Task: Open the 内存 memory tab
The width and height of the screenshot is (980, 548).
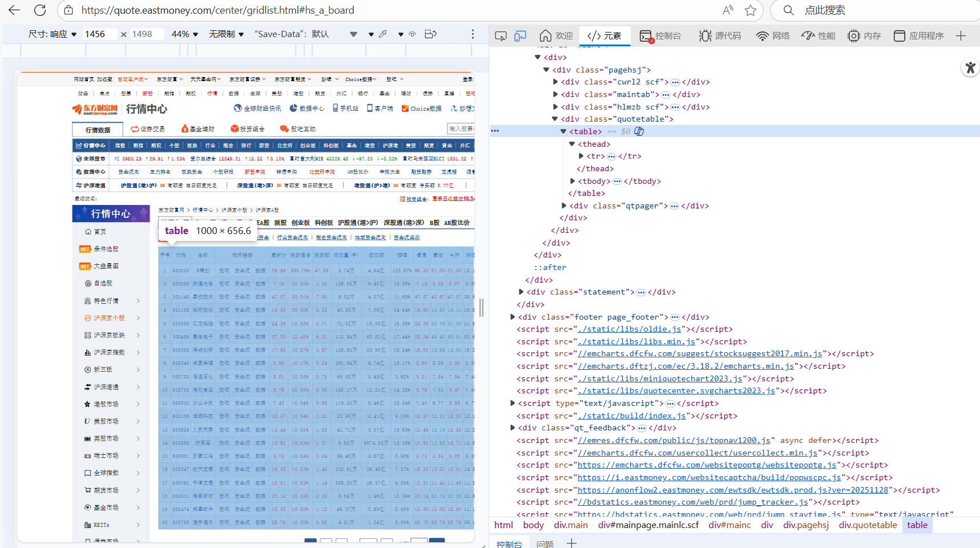Action: [864, 36]
